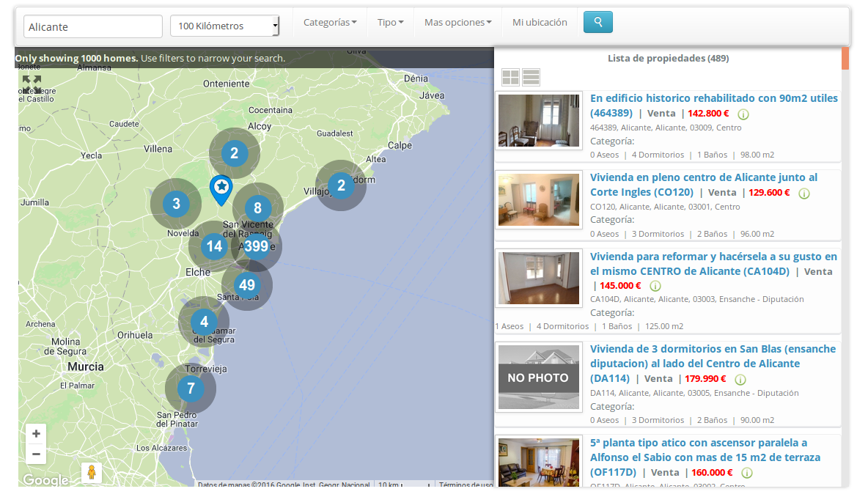Screen dimensions: 868x497
Task: Open the map cluster showing 49
Action: [x=247, y=285]
